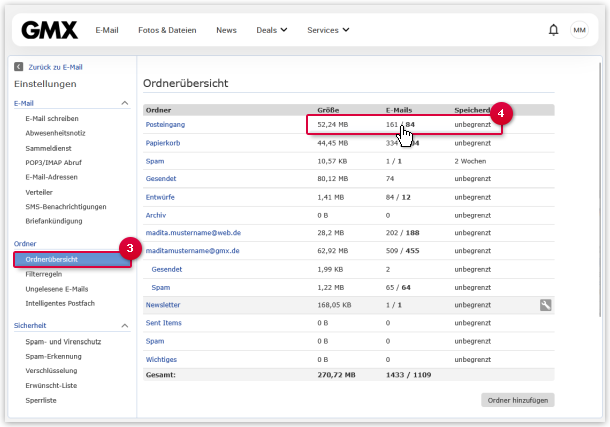Click the GMX logo
Image resolution: width=610 pixels, height=427 pixels.
coord(49,30)
